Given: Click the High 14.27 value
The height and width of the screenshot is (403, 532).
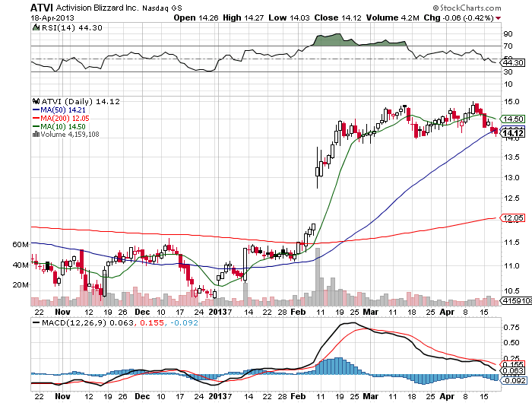Looking at the screenshot, I should (243, 17).
